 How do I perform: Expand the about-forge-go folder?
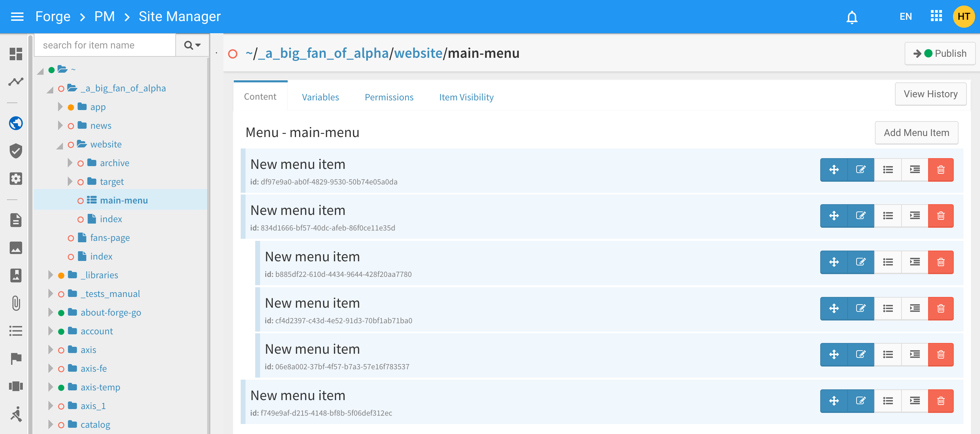[x=50, y=312]
